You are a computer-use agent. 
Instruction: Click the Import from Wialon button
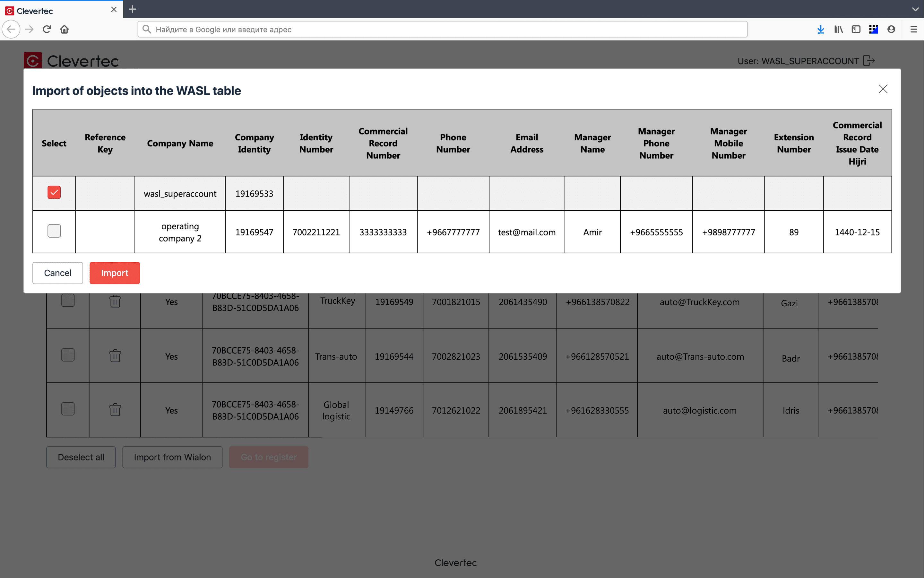(x=172, y=457)
